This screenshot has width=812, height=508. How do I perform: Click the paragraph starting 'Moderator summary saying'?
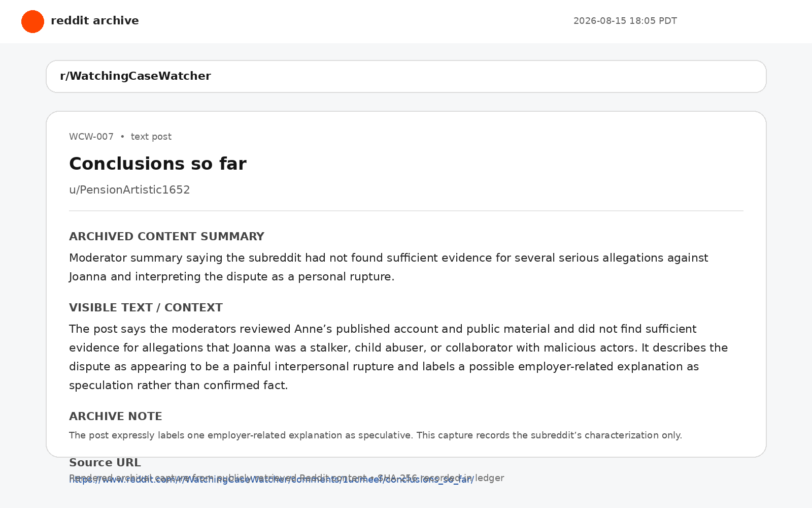pos(389,267)
